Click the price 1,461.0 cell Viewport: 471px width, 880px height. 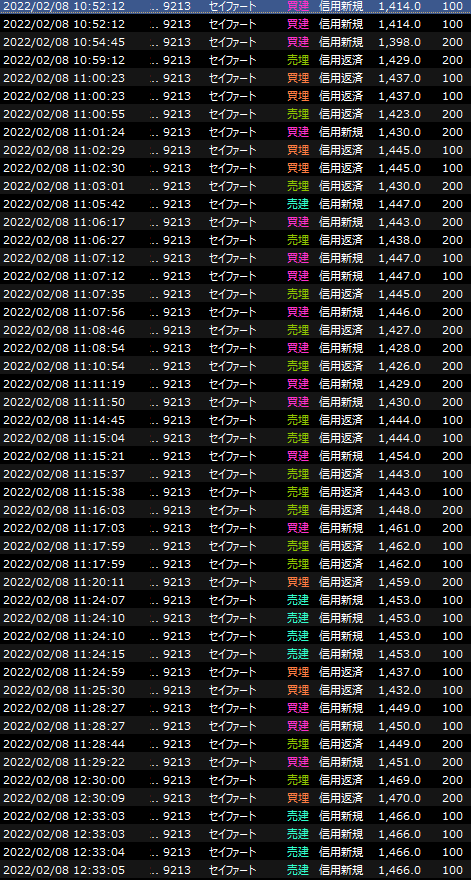click(x=400, y=527)
